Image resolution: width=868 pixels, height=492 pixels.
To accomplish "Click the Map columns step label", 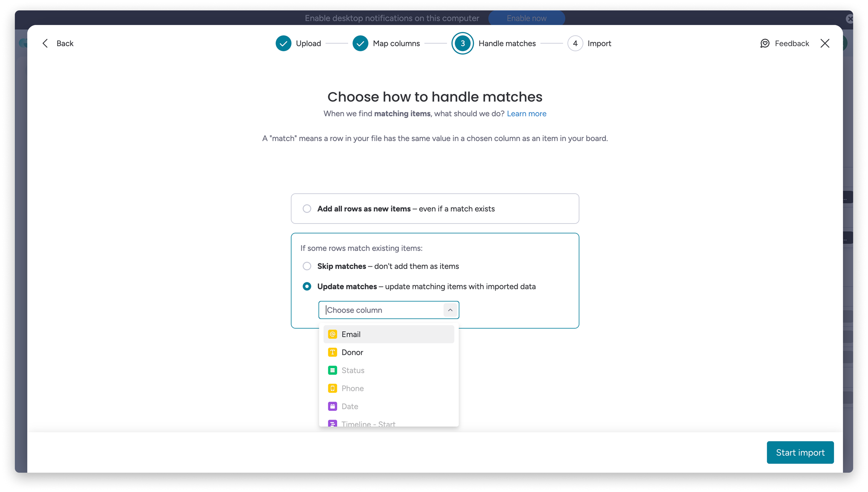I will click(396, 43).
